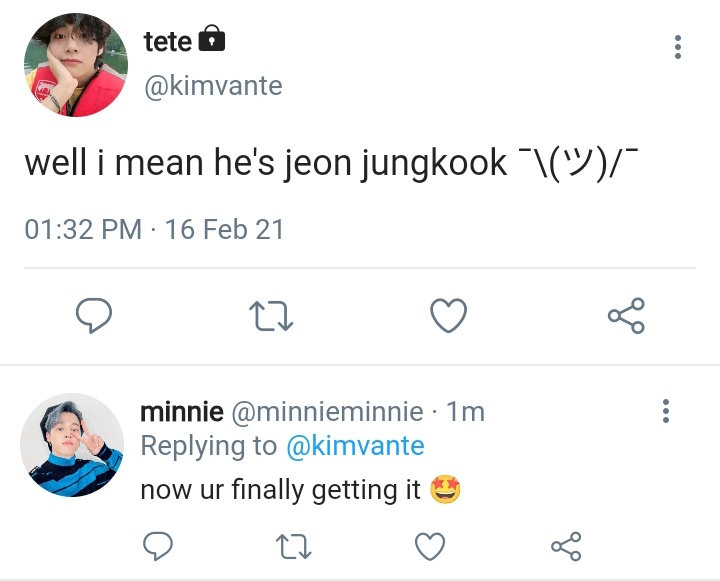The width and height of the screenshot is (720, 581).
Task: Click the @minnieminnie handle
Action: pyautogui.click(x=327, y=412)
